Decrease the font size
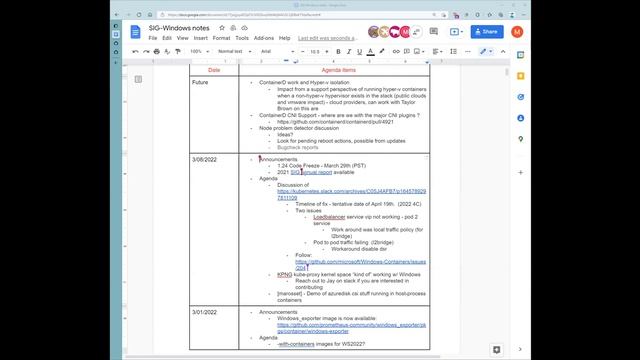This screenshot has height=360, width=640. 302,51
